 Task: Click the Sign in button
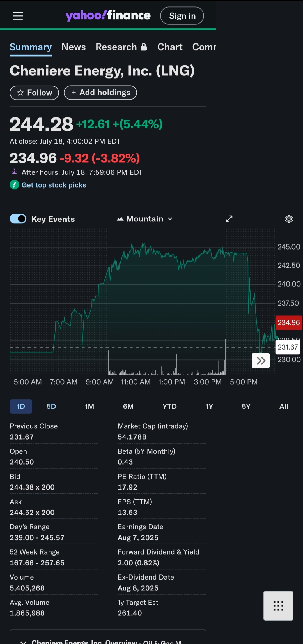(182, 16)
